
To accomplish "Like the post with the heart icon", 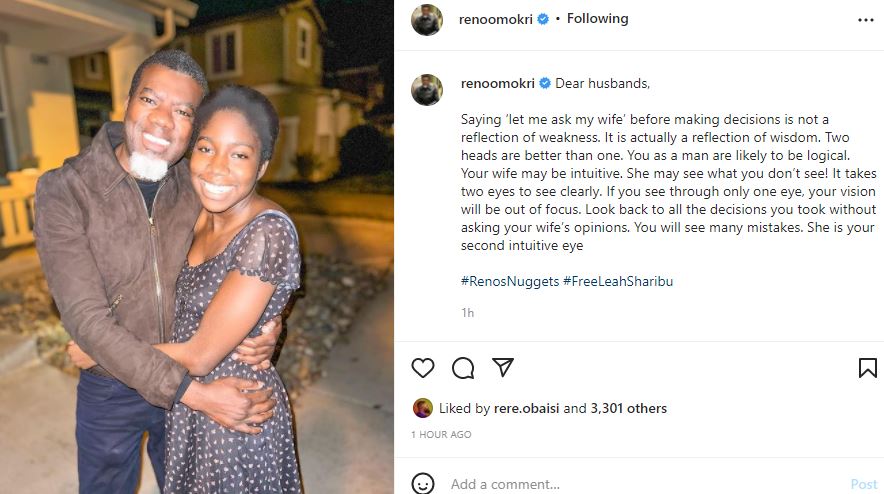I will pos(423,368).
